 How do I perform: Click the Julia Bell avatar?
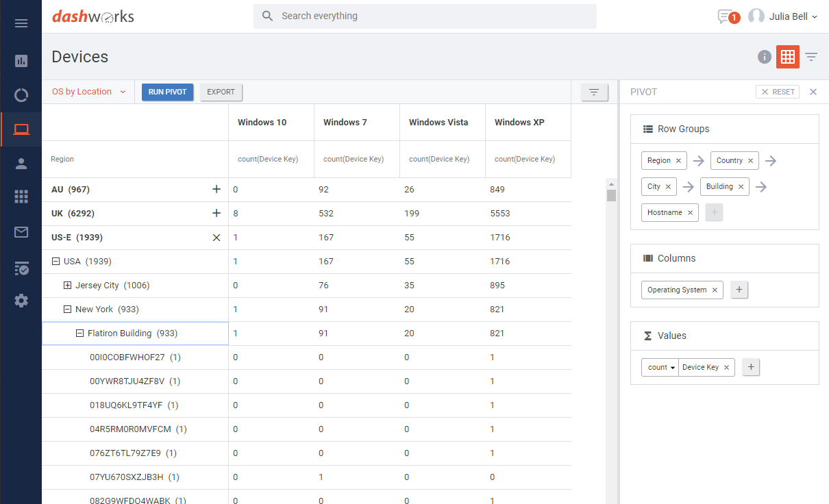[x=756, y=16]
